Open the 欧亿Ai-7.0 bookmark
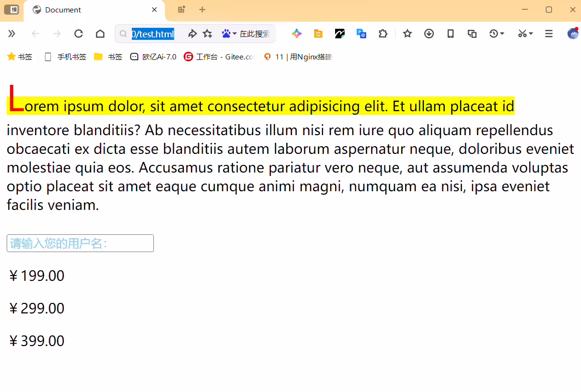The image size is (581, 392). [153, 57]
